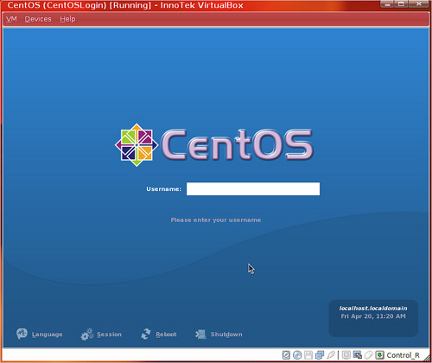Click the localhost.localdomain hostname text
The image size is (432, 363).
[373, 308]
